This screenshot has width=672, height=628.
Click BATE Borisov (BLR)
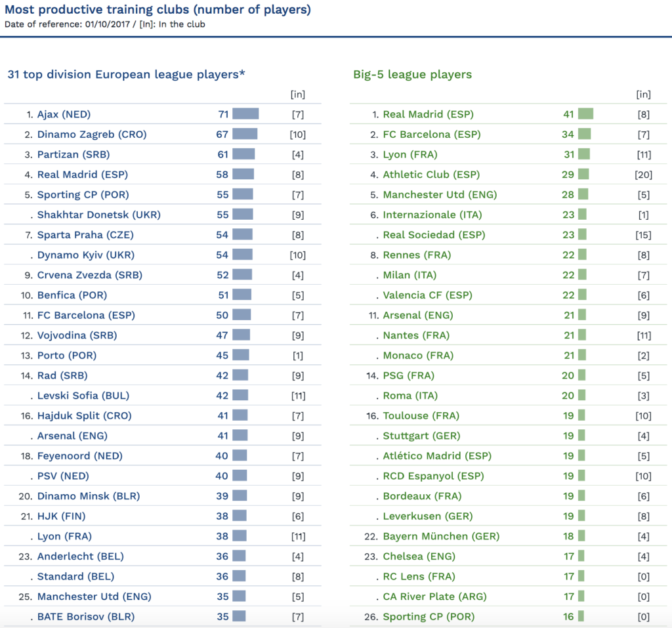click(86, 617)
